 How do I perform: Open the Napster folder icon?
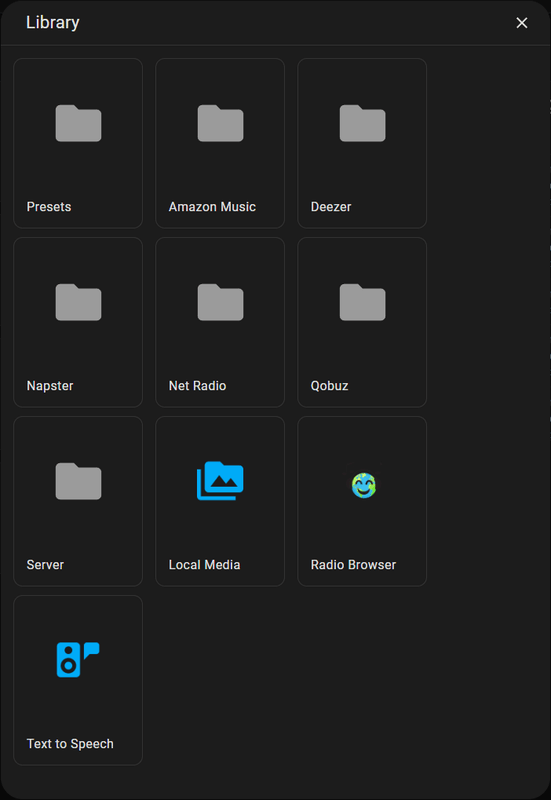[x=78, y=303]
